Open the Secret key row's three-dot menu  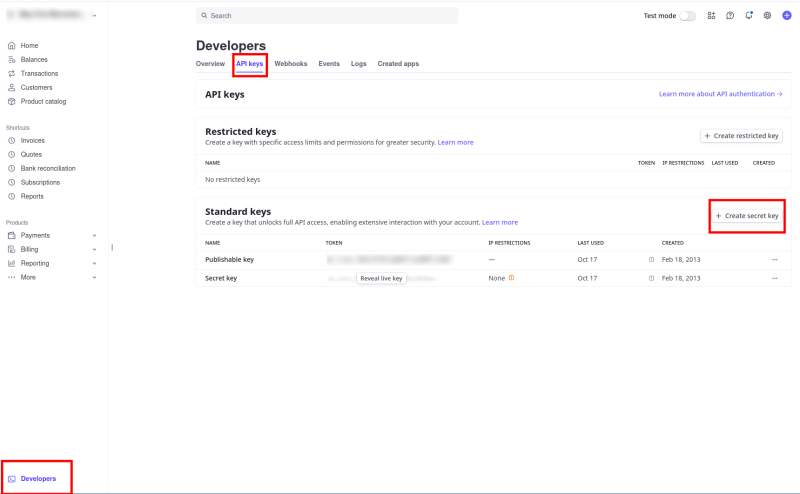tap(774, 278)
